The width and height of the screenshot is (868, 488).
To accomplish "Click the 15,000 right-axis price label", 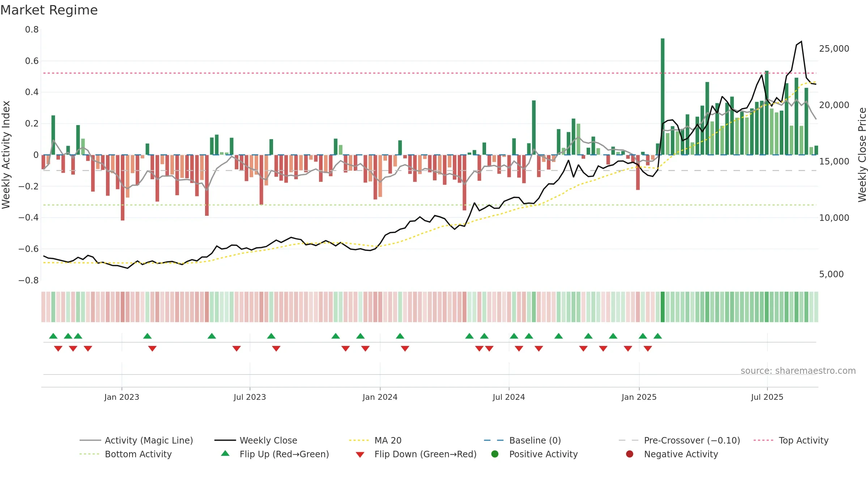I will [834, 162].
